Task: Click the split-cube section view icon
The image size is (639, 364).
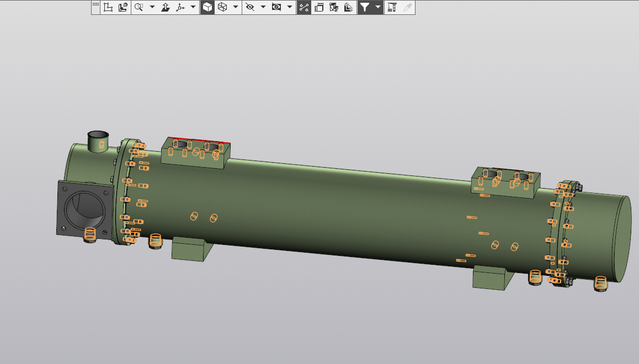Action: (333, 7)
